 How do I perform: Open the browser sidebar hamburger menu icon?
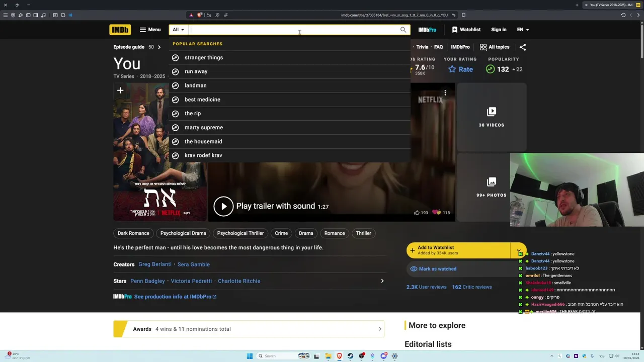[6, 15]
